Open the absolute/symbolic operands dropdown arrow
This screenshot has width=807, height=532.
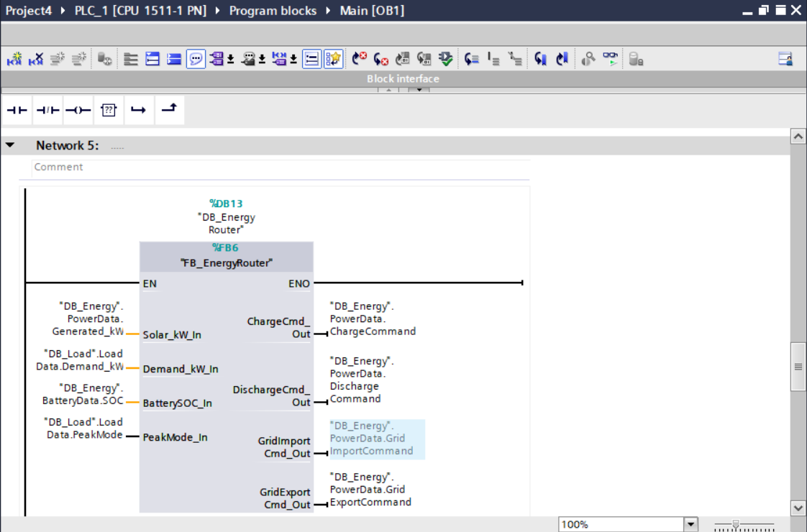point(231,60)
